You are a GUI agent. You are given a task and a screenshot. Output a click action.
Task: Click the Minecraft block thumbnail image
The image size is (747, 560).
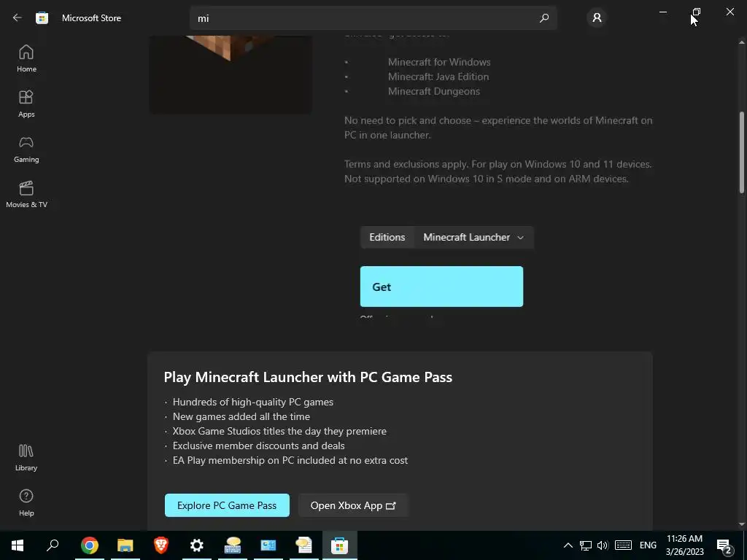(x=231, y=74)
